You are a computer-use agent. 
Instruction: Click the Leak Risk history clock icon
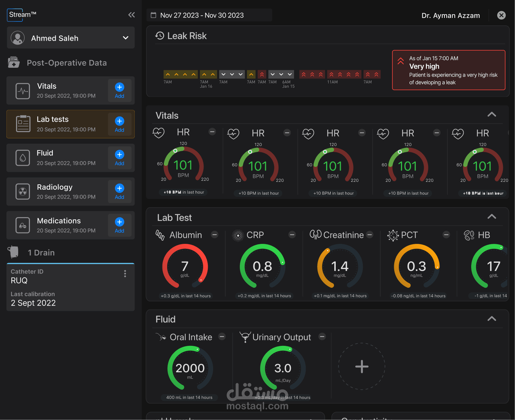(x=160, y=36)
